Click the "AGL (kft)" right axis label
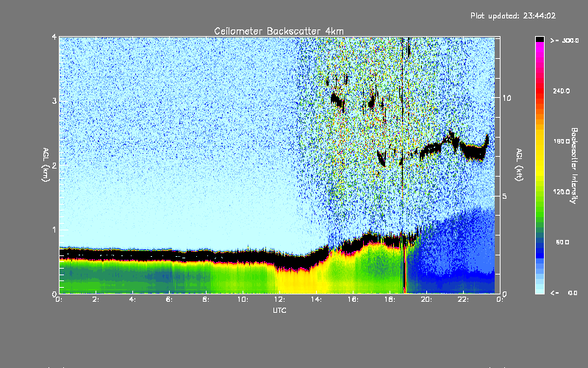 519,165
